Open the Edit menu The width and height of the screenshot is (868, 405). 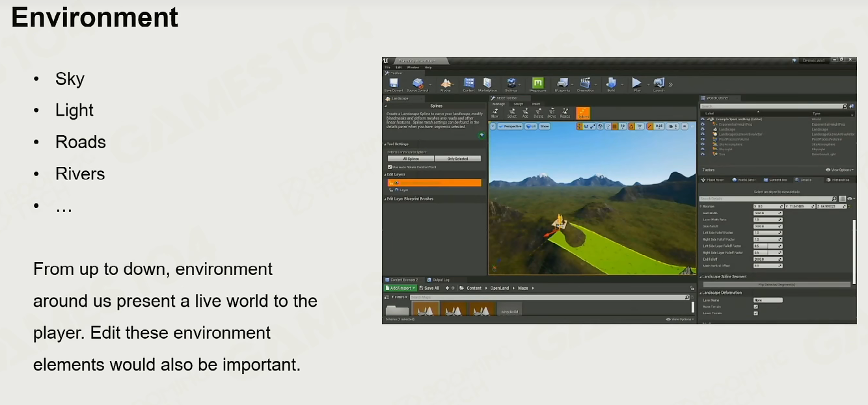pos(398,67)
